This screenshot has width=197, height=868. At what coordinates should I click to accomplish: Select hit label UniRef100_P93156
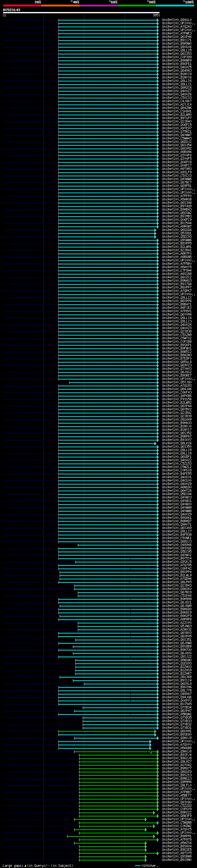[176, 399]
